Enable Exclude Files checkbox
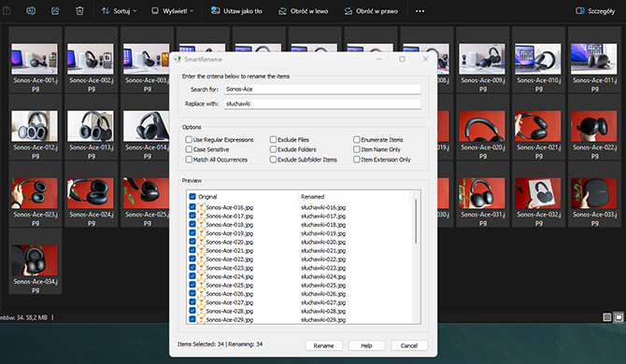Screen dimensions: 626x364 tap(273, 140)
